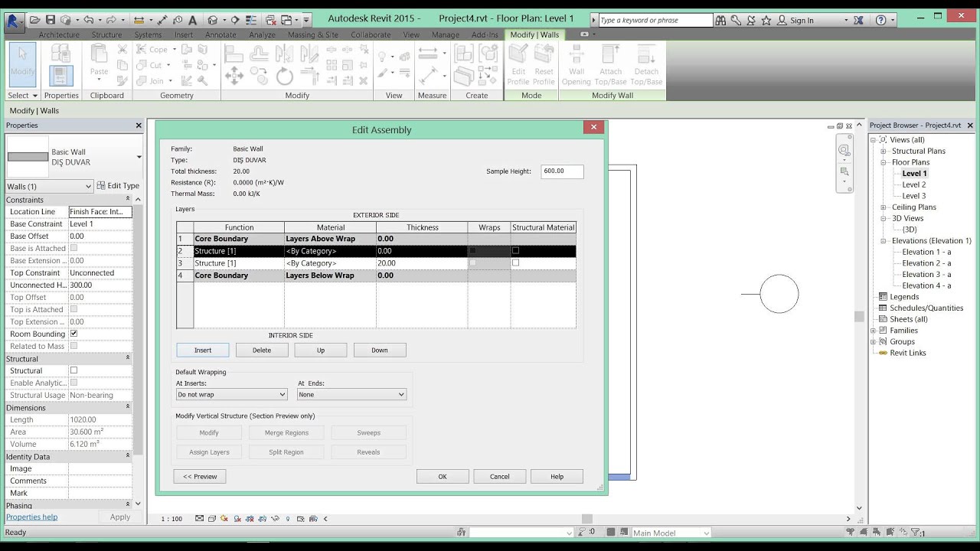The image size is (980, 551).
Task: Open the Revit application menu button
Action: pos(14,21)
